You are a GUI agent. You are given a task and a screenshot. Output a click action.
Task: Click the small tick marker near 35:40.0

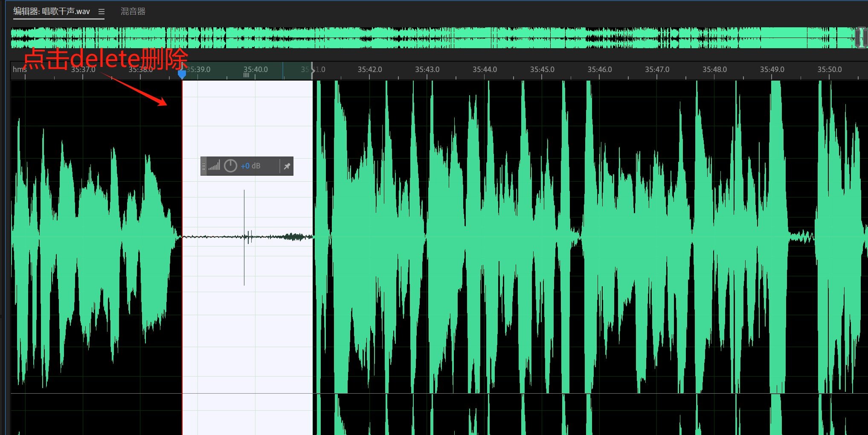pos(246,75)
